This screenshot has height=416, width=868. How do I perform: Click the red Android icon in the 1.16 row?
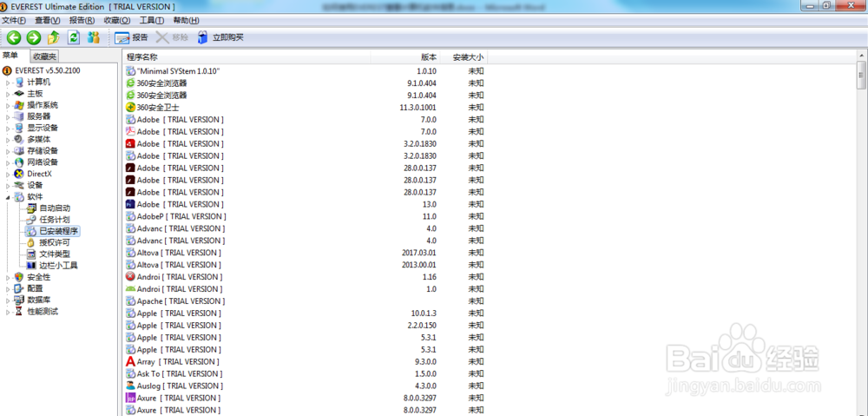pyautogui.click(x=131, y=277)
